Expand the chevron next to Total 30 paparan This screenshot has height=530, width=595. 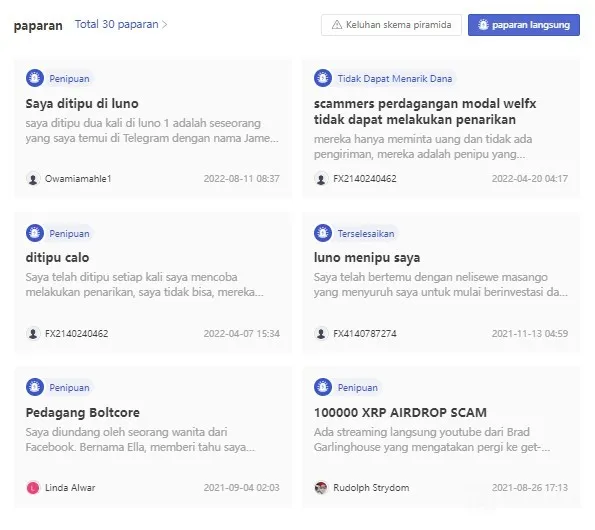point(164,25)
